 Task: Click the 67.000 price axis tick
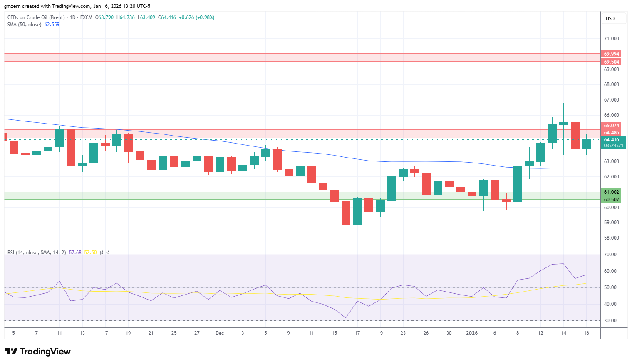coord(611,100)
